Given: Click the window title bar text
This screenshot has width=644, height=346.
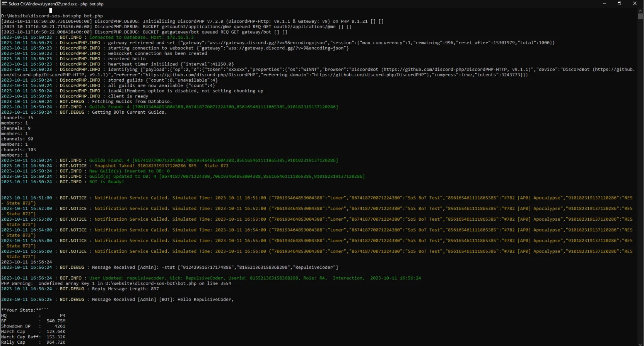Looking at the screenshot, I should pyautogui.click(x=56, y=4).
